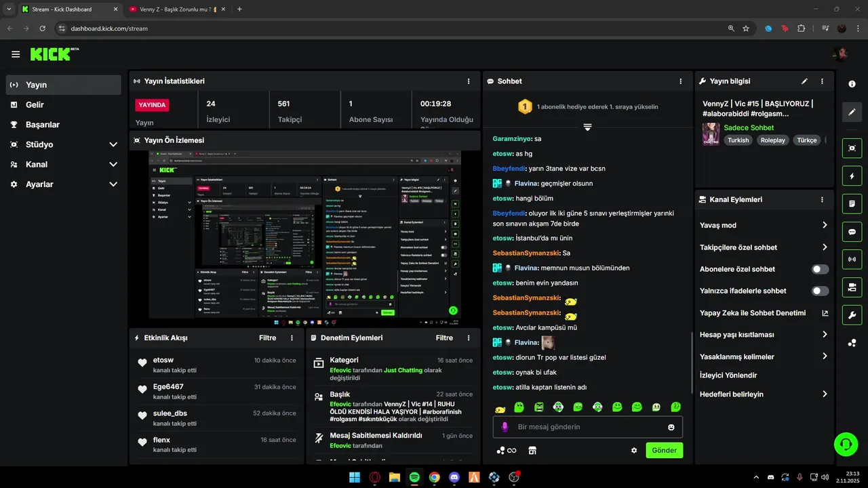Open Yayın bilgisi panel three-dot menu
The image size is (868, 488).
pos(822,81)
